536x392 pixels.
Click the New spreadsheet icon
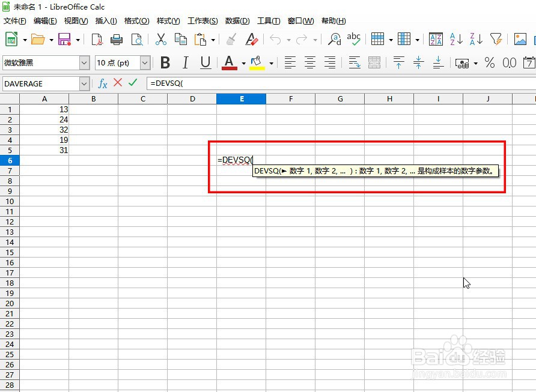click(11, 39)
